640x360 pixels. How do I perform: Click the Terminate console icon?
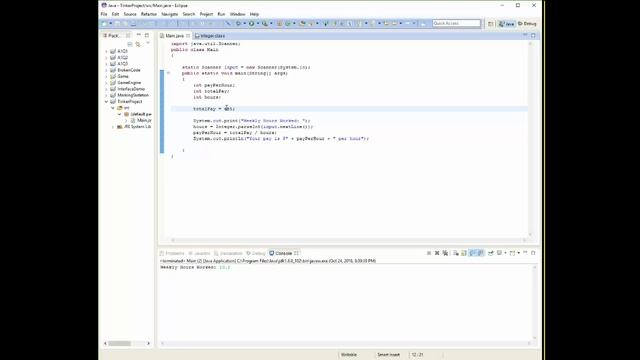(x=429, y=253)
